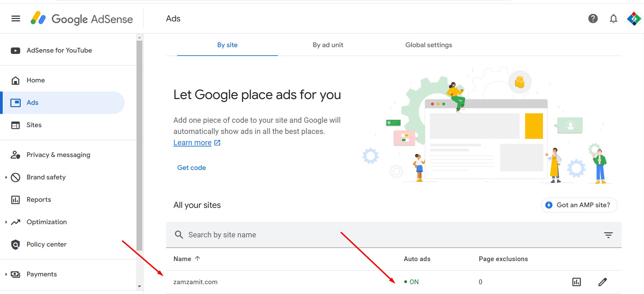Click the external link icon beside Learn more

[x=217, y=143]
